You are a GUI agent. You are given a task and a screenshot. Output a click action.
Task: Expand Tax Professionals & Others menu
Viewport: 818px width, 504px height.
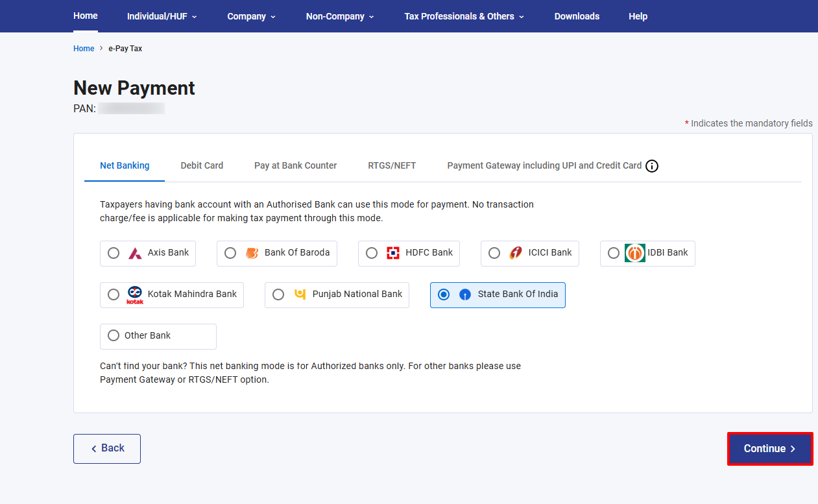pos(464,16)
